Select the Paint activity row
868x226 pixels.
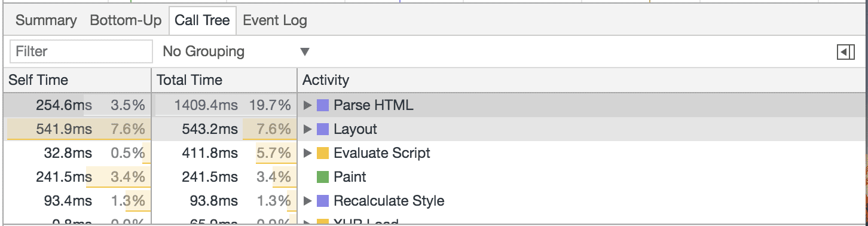click(x=434, y=177)
